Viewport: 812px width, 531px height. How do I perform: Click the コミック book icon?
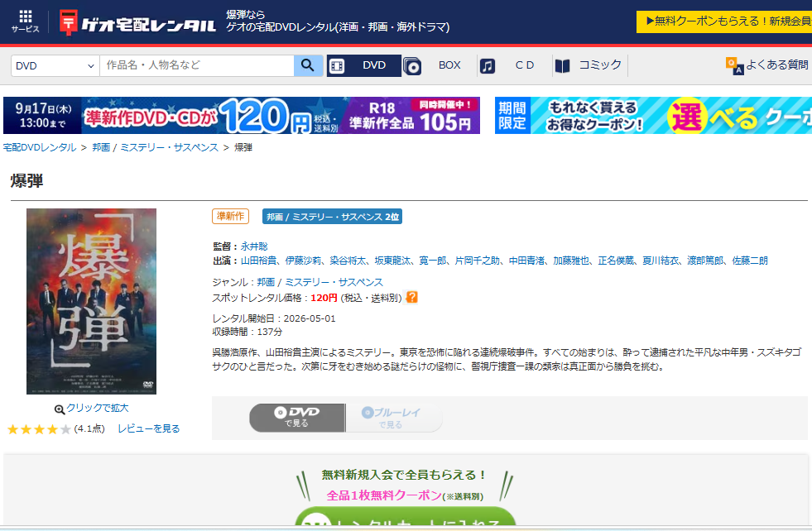[x=562, y=65]
